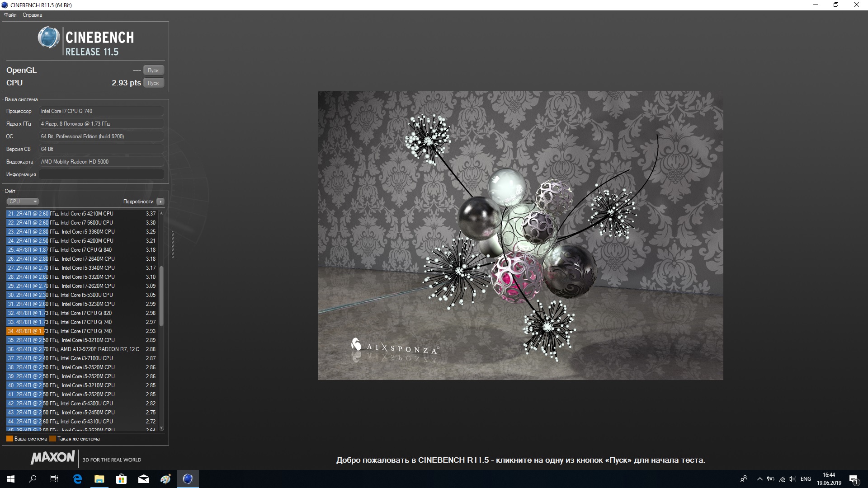The image size is (868, 488).
Task: Open Windows search from taskbar
Action: (33, 479)
